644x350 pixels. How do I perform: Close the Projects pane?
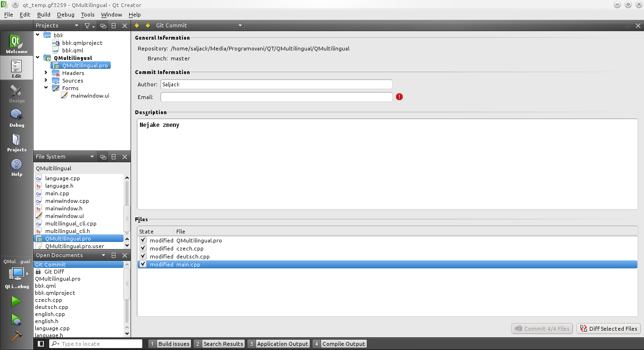pyautogui.click(x=124, y=25)
